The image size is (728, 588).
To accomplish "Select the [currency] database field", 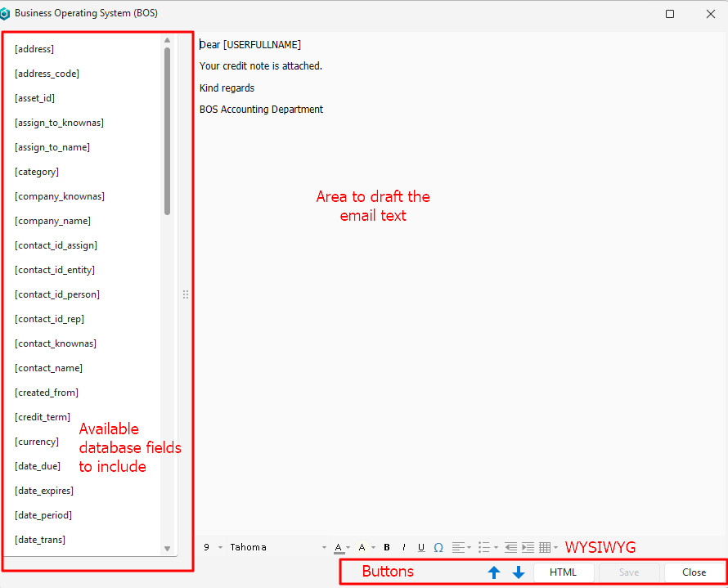I will point(37,442).
